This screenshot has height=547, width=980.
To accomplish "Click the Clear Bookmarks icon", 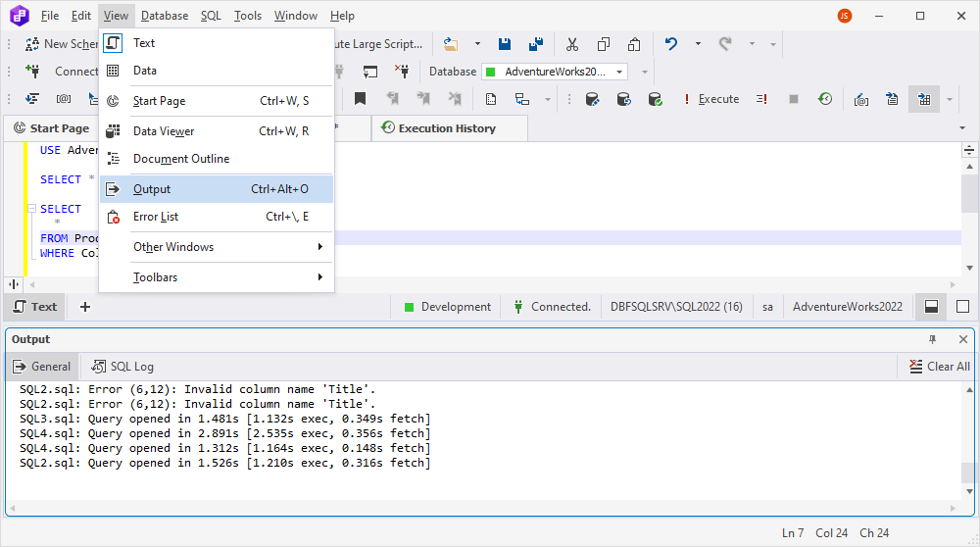I will point(455,99).
